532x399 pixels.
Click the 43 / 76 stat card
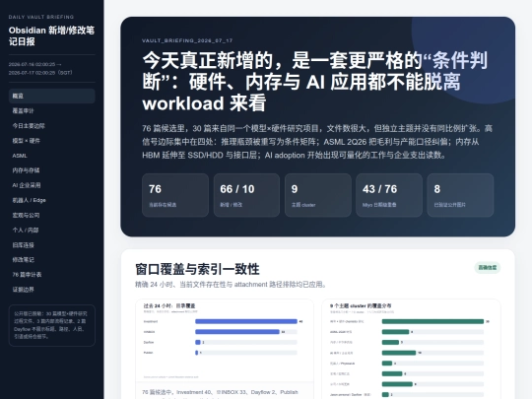(x=389, y=195)
